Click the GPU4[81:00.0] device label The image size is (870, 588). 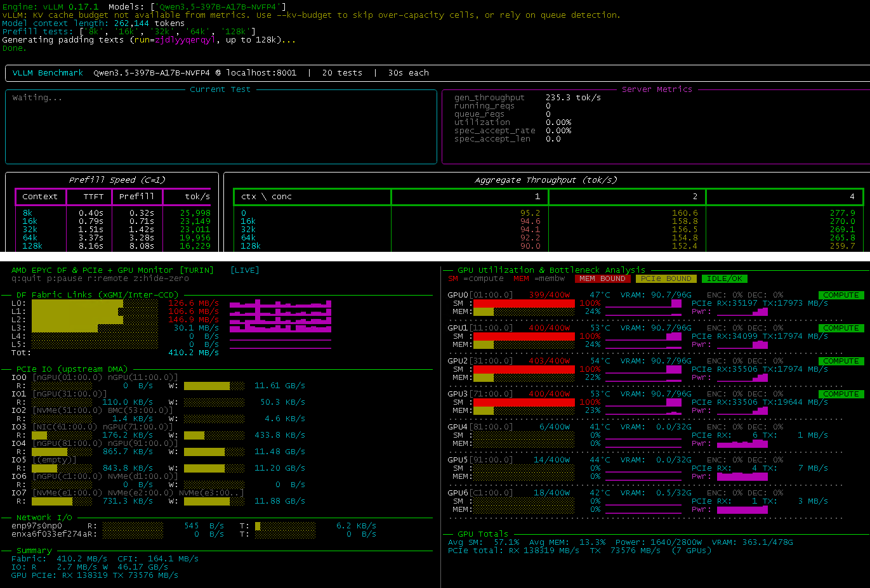click(x=480, y=427)
